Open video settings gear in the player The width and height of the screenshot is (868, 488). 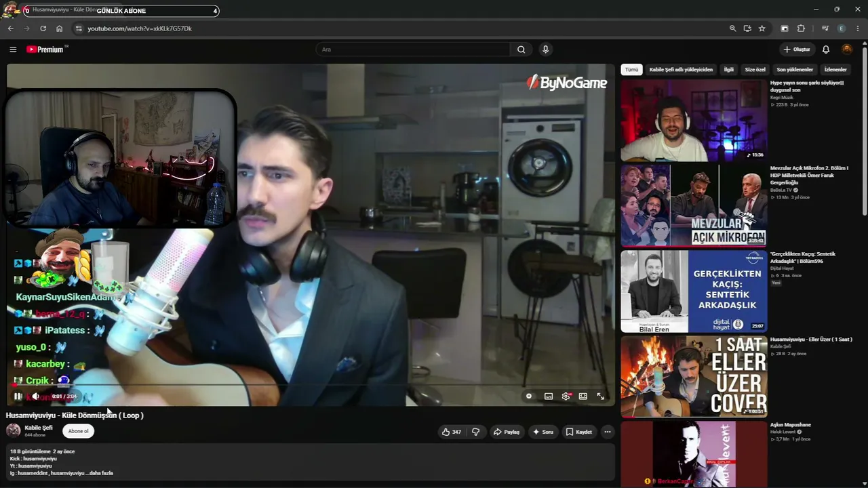click(x=566, y=396)
